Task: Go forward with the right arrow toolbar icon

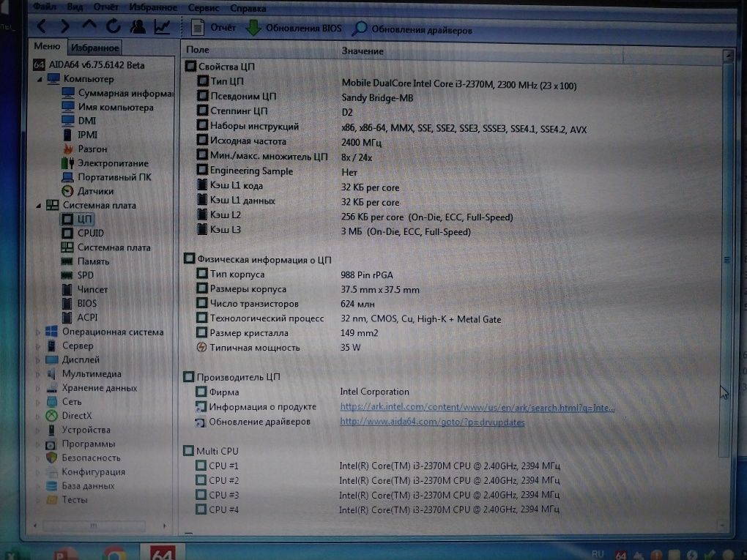Action: 64,26
